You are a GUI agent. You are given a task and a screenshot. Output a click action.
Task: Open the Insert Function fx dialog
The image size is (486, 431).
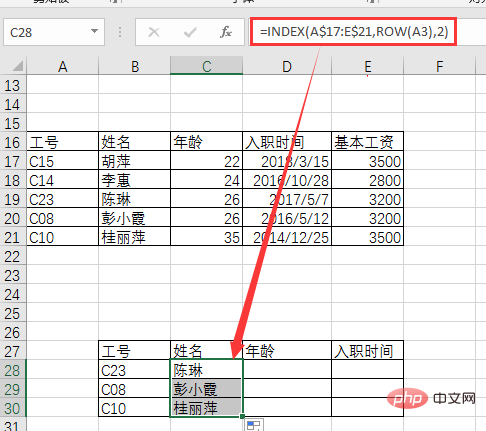click(226, 32)
